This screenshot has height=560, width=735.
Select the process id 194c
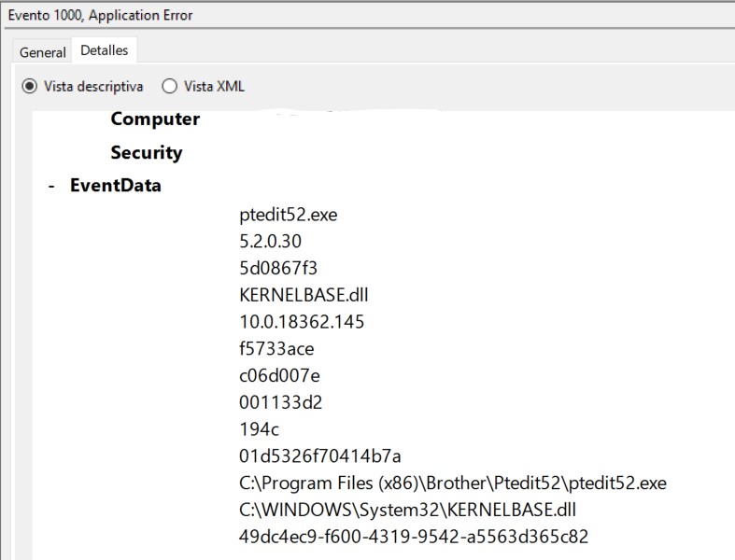tap(260, 429)
